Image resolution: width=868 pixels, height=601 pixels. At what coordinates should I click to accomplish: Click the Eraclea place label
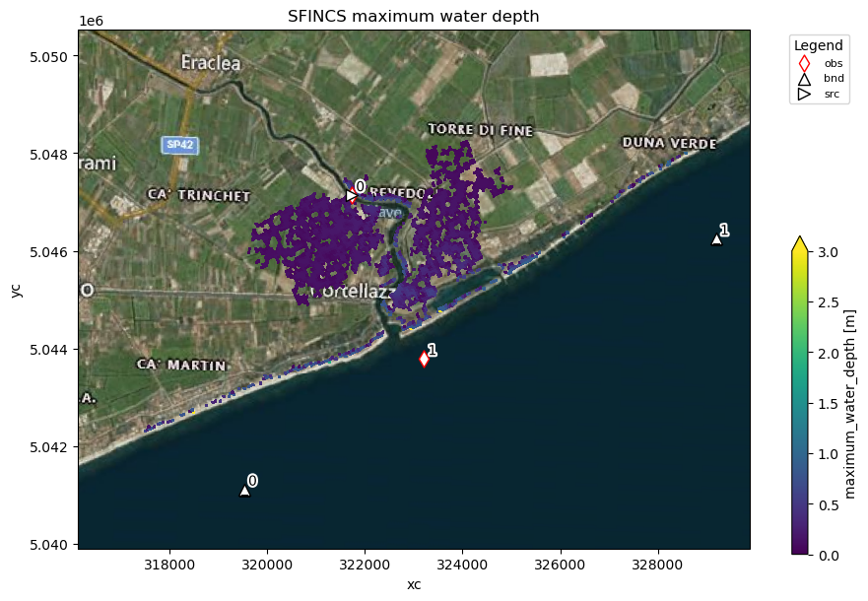211,63
